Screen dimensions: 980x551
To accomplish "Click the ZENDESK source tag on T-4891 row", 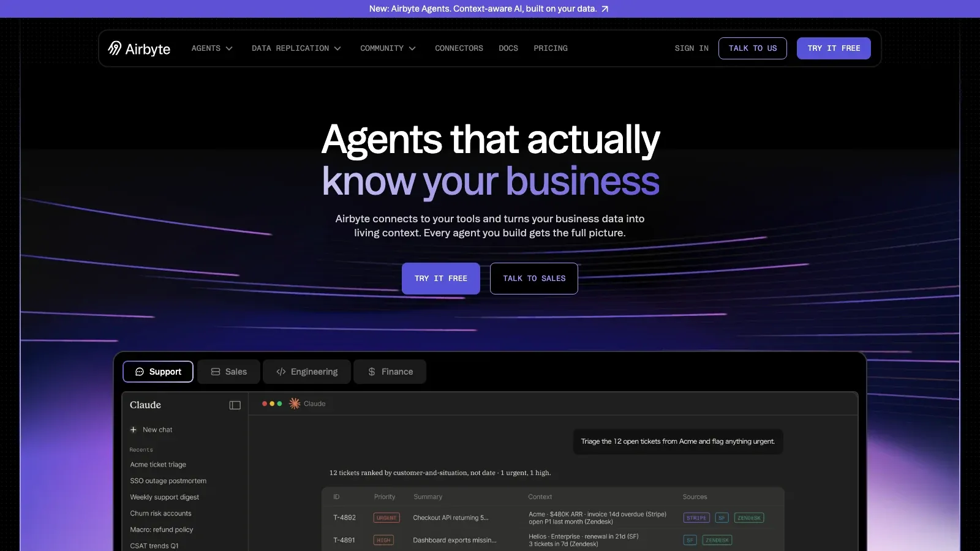I will pyautogui.click(x=717, y=540).
